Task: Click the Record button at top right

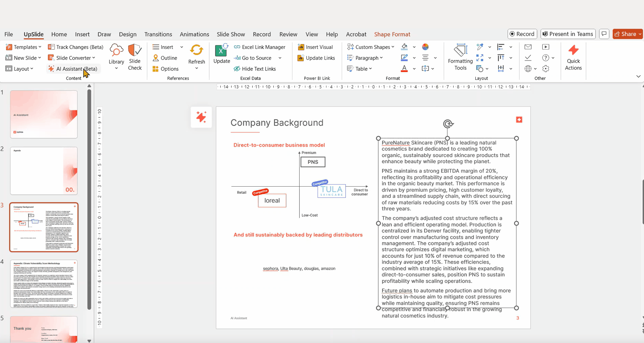Action: [522, 34]
